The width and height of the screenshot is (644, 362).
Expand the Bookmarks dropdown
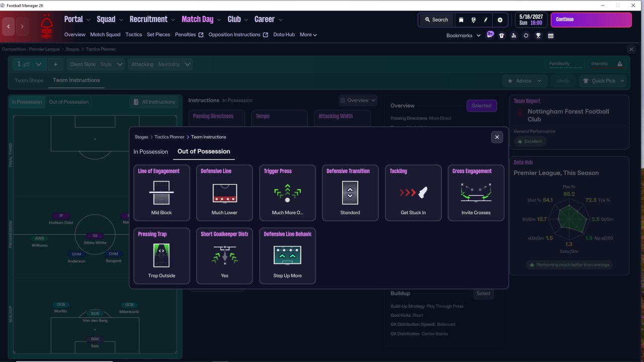click(x=463, y=35)
